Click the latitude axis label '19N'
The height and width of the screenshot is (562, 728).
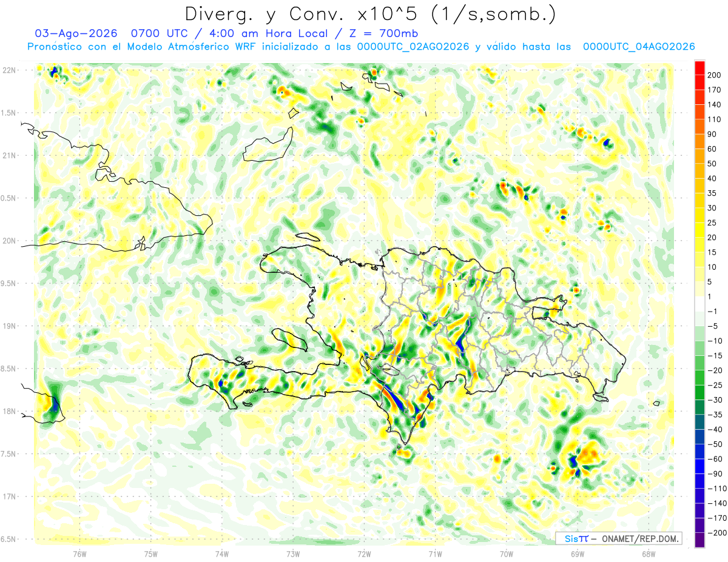point(10,326)
